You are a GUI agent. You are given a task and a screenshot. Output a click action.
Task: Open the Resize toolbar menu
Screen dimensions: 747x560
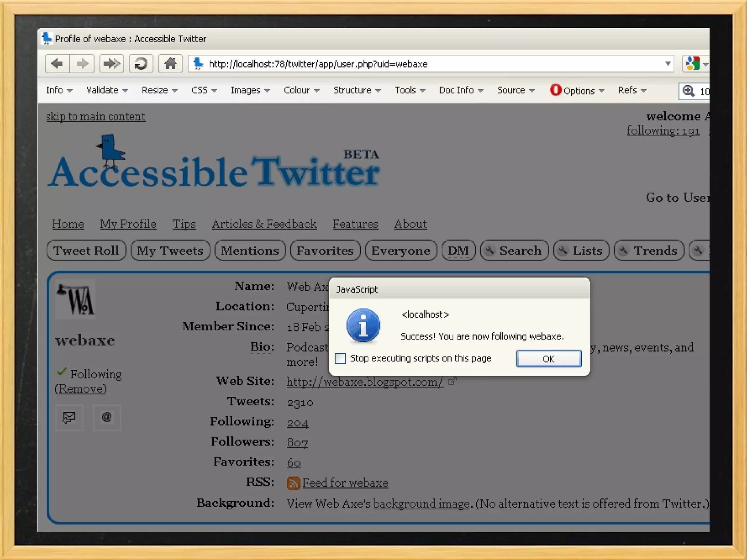(x=159, y=90)
